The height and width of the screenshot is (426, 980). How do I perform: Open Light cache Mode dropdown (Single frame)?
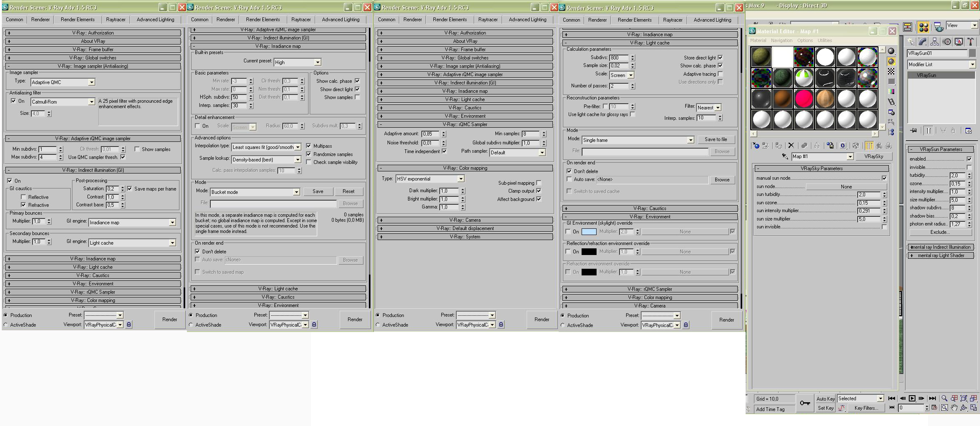638,140
